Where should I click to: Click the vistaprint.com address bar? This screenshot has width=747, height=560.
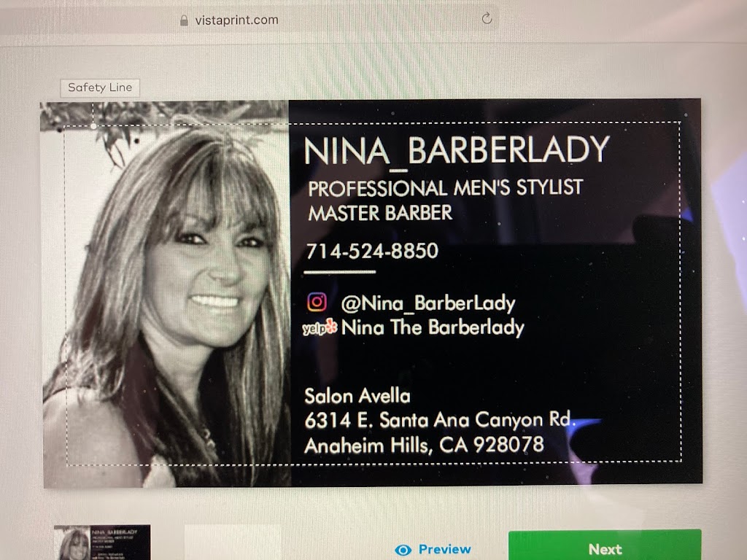click(333, 20)
